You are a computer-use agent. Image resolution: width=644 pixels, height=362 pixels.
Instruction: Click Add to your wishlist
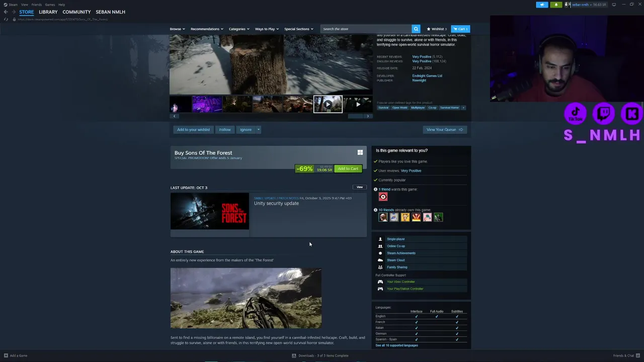[x=193, y=130]
